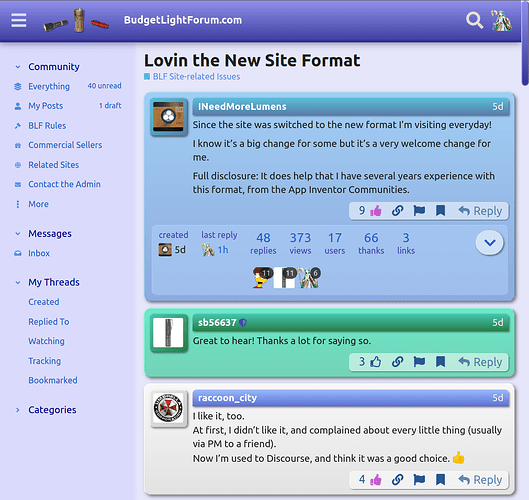The image size is (529, 500).
Task: Click raccoon_city umbrella avatar
Action: 168,408
